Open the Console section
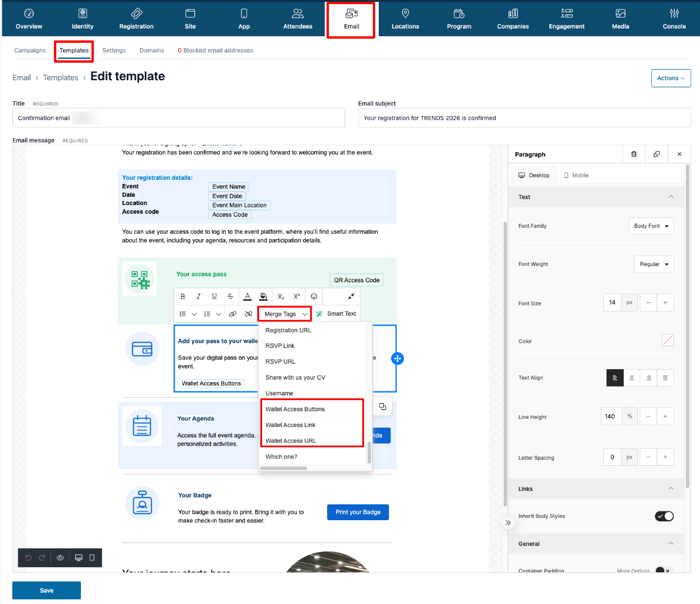 tap(674, 19)
